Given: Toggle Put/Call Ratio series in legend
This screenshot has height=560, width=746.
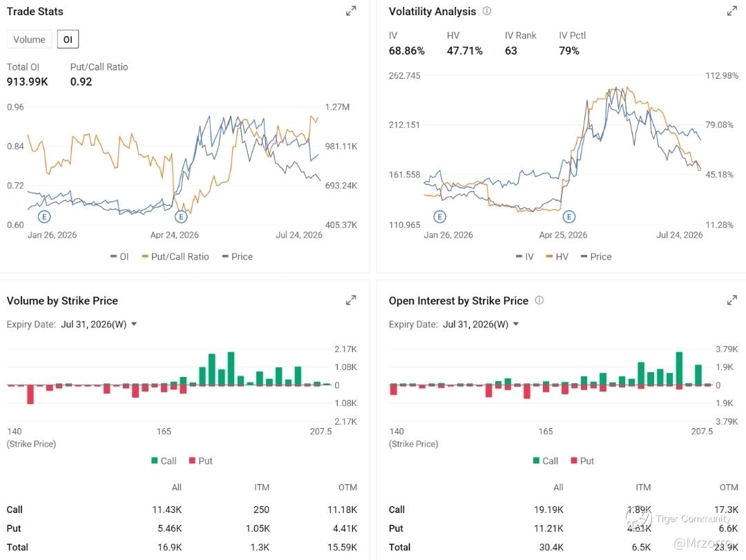Looking at the screenshot, I should coord(175,257).
